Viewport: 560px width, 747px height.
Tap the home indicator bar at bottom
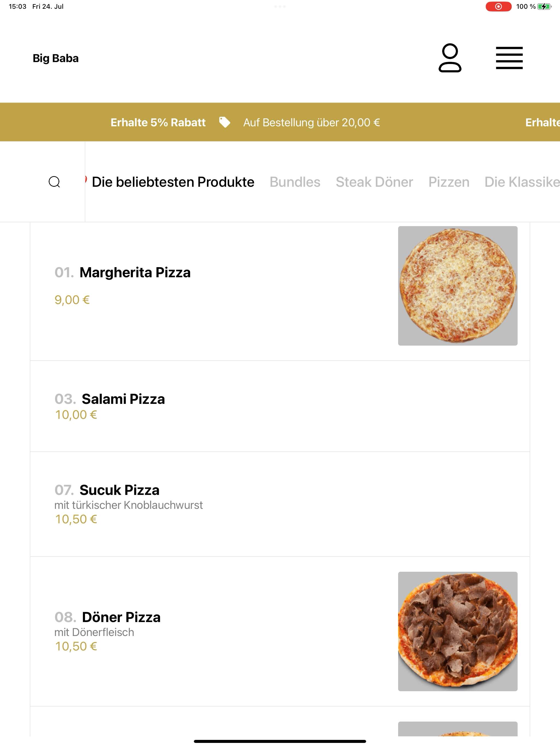[280, 741]
